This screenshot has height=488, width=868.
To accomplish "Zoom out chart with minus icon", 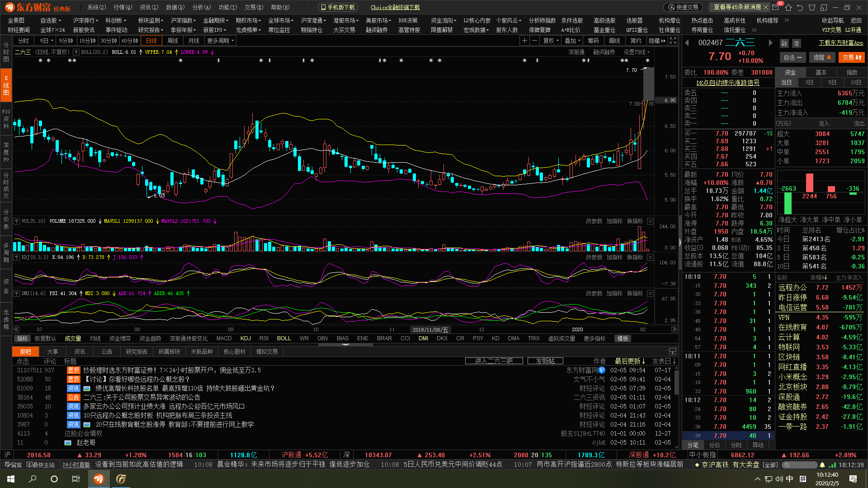I will [534, 41].
